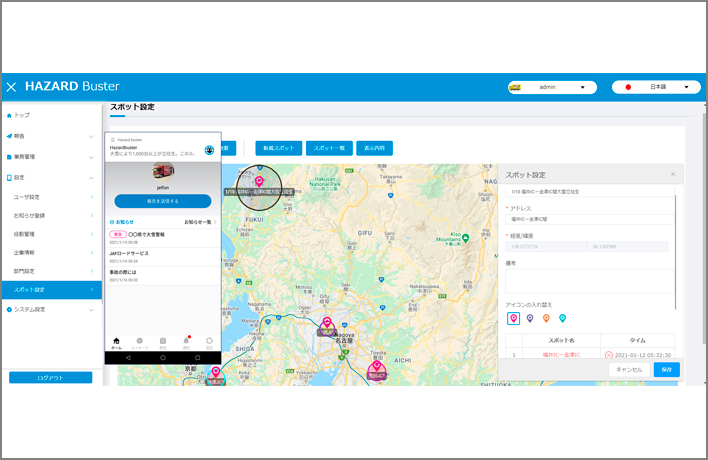Tap the bell notification icon in phone bottom bar
Image resolution: width=708 pixels, height=460 pixels.
pyautogui.click(x=186, y=343)
